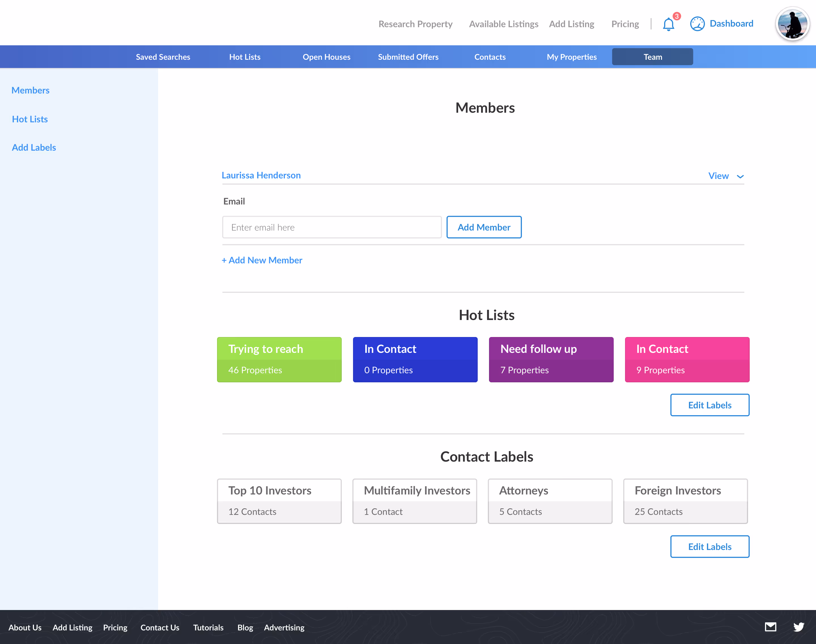
Task: Open the blue In Contact card
Action: (x=415, y=360)
